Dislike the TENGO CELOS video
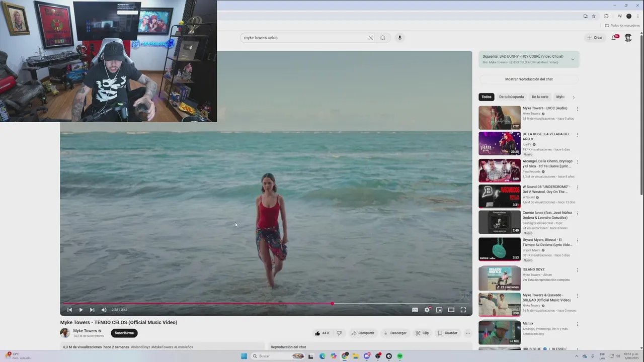 point(339,333)
